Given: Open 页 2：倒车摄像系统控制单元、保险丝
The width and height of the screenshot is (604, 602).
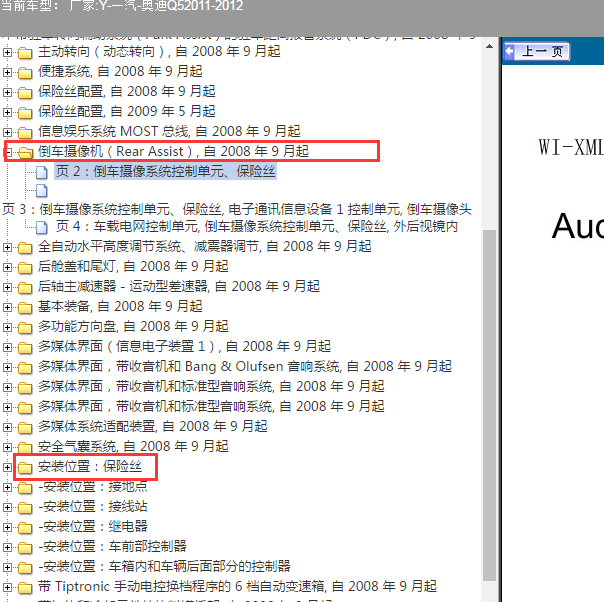Looking at the screenshot, I should click(165, 171).
